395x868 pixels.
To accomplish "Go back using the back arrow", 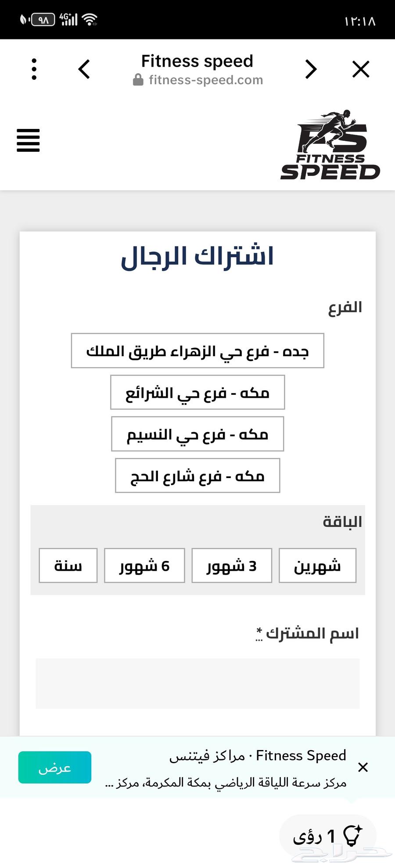I will coord(84,69).
